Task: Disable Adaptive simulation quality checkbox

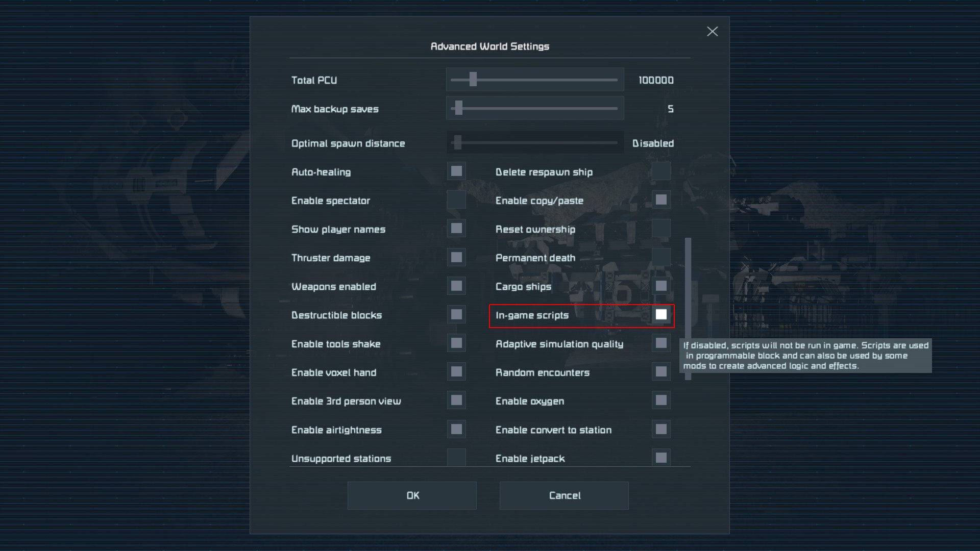Action: coord(661,343)
